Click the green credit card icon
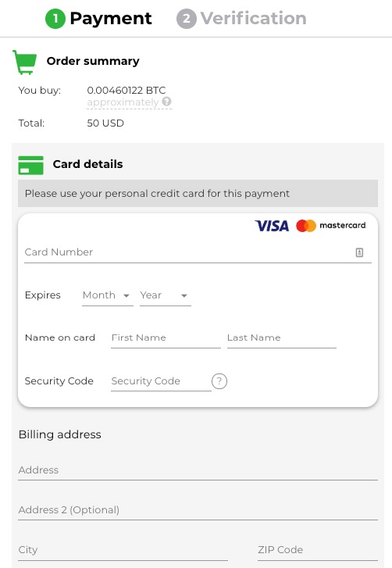Image resolution: width=392 pixels, height=568 pixels. pyautogui.click(x=30, y=165)
